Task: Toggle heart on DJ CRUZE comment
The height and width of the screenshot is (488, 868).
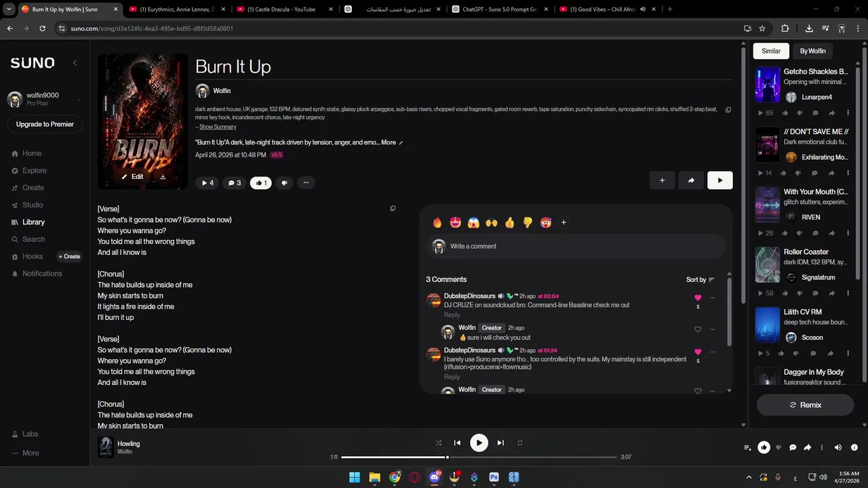Action: 698,298
